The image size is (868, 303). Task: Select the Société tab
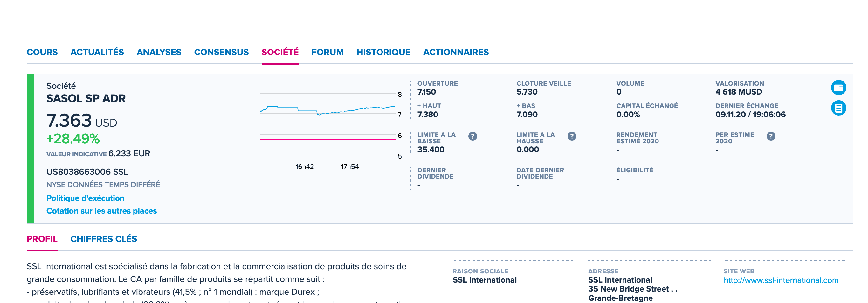(x=280, y=52)
